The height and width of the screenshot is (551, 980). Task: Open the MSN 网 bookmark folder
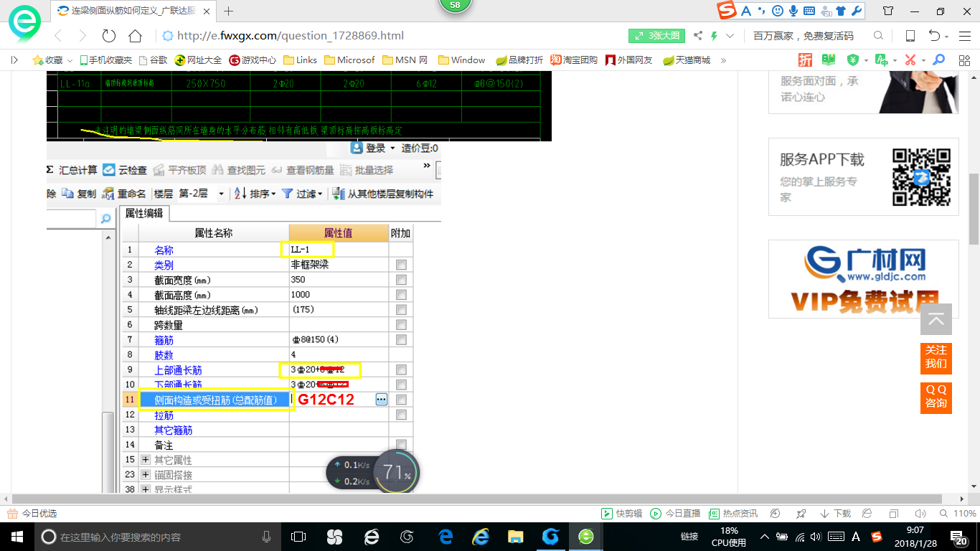(x=405, y=60)
